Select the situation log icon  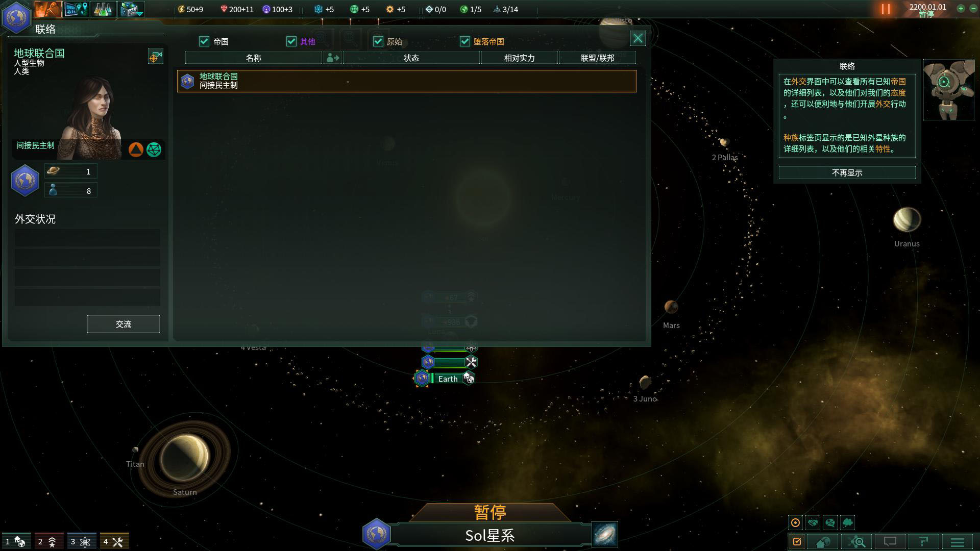[x=797, y=542]
